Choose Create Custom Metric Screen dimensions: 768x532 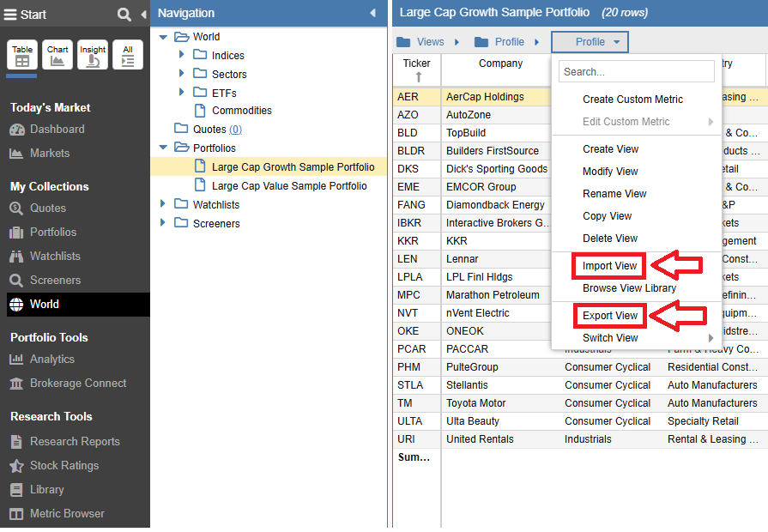pos(632,100)
